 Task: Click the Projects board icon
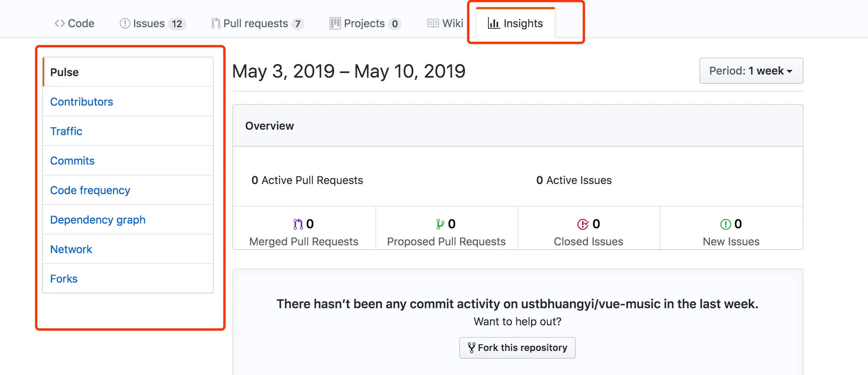pyautogui.click(x=335, y=24)
